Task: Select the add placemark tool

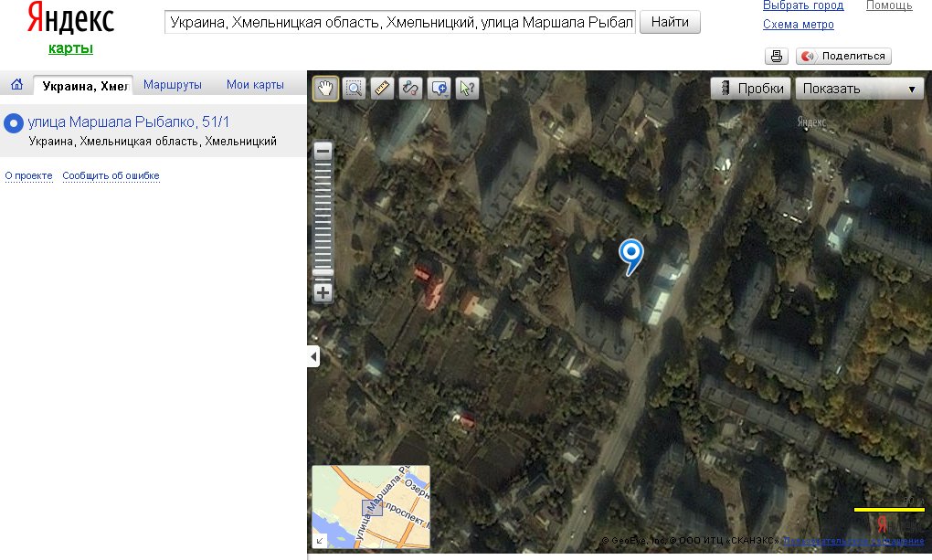Action: [x=439, y=89]
